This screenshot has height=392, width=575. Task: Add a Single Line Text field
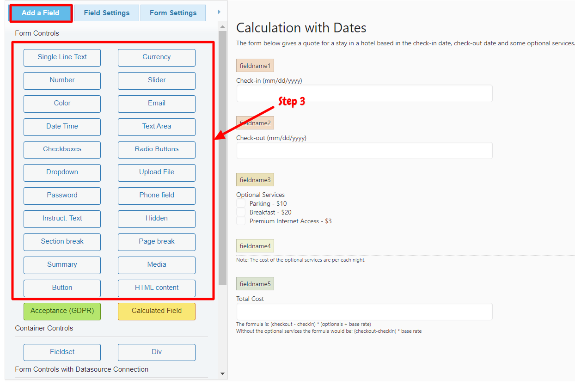62,57
